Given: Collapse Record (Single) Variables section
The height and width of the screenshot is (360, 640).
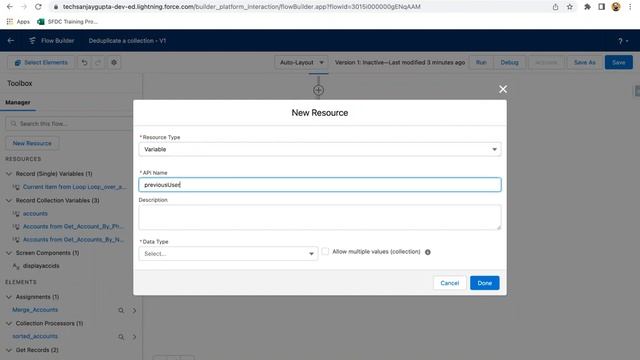Looking at the screenshot, I should point(9,174).
